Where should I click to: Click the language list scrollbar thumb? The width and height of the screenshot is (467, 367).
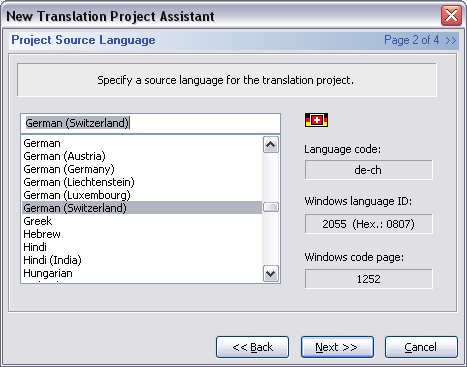pyautogui.click(x=271, y=207)
